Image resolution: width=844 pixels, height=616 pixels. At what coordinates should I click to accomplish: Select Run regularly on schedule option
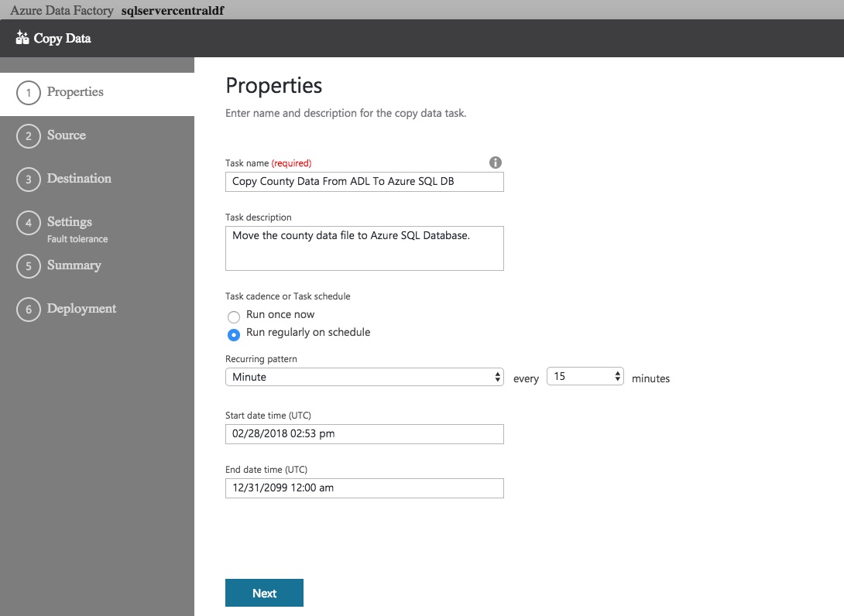tap(234, 334)
